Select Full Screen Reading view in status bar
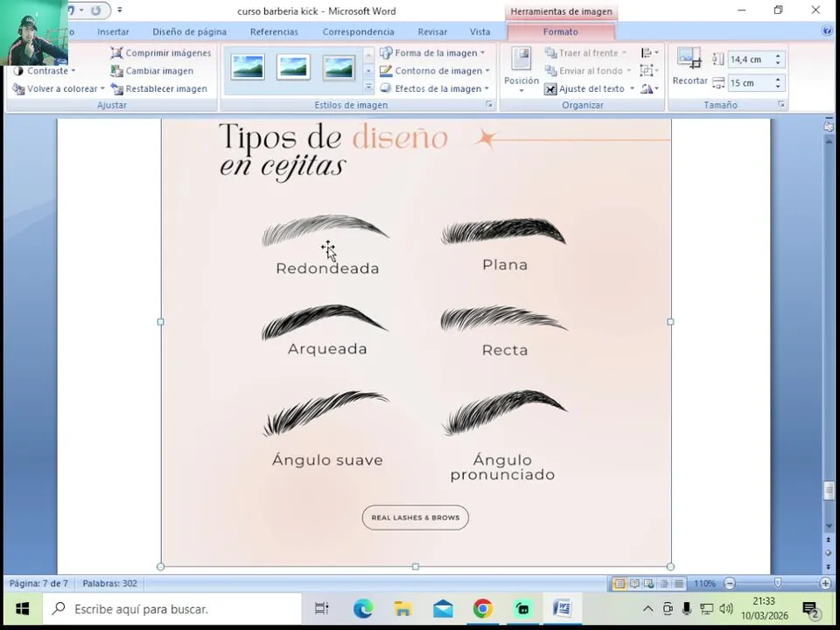The height and width of the screenshot is (630, 840). pos(634,584)
